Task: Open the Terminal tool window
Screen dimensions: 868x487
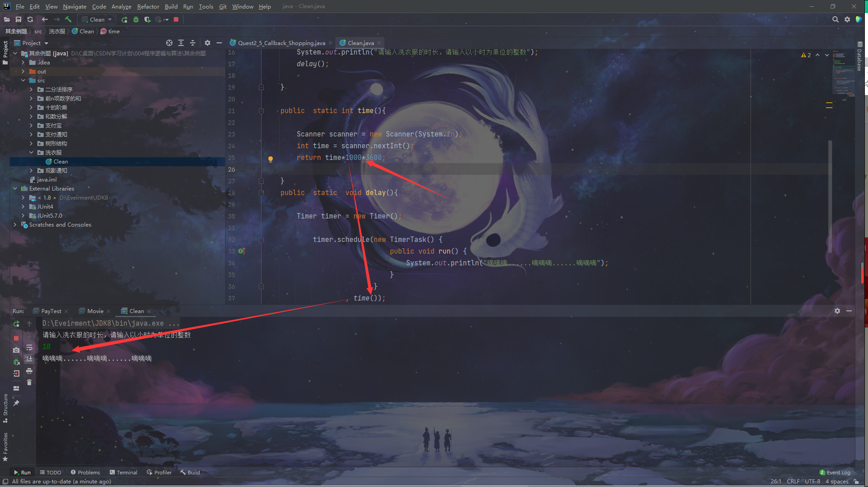Action: coord(123,472)
